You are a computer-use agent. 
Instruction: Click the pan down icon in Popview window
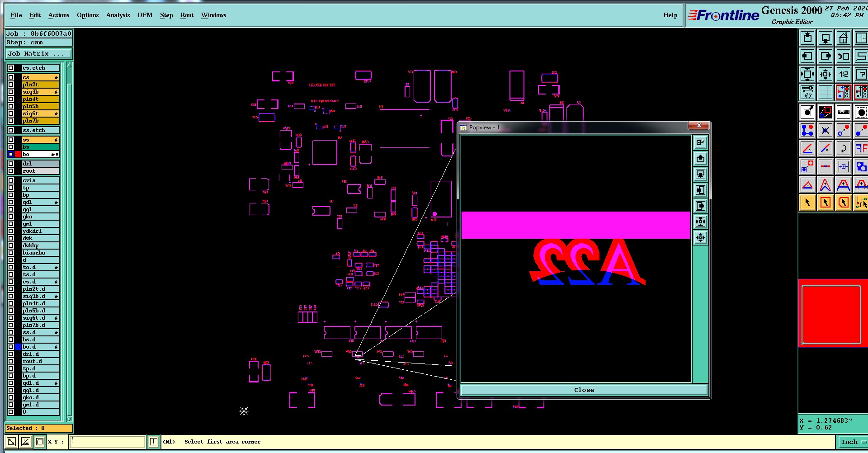pyautogui.click(x=700, y=175)
